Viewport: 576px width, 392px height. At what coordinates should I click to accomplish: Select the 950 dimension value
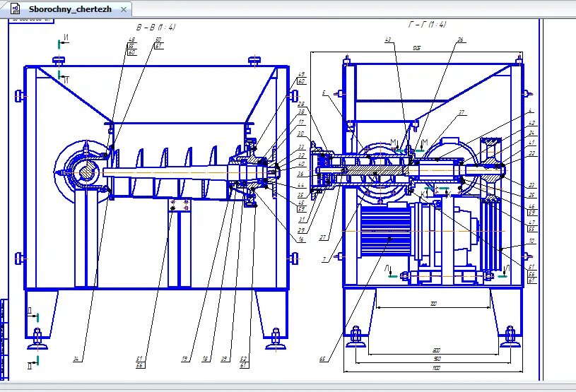tap(436, 359)
